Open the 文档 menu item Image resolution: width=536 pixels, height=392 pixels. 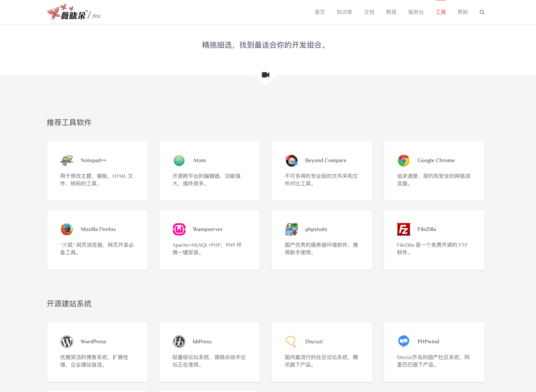(x=369, y=12)
